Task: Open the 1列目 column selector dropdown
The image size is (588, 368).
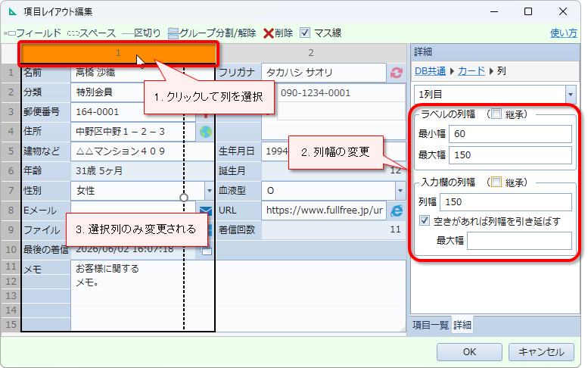Action: (x=571, y=95)
